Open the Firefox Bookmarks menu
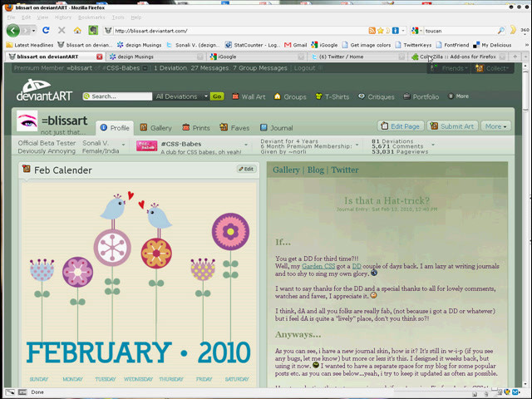The image size is (532, 399). point(91,17)
